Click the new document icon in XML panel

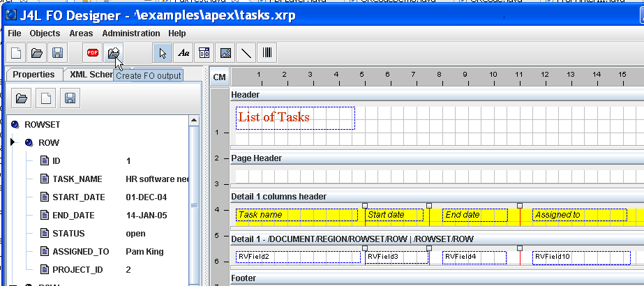(45, 98)
